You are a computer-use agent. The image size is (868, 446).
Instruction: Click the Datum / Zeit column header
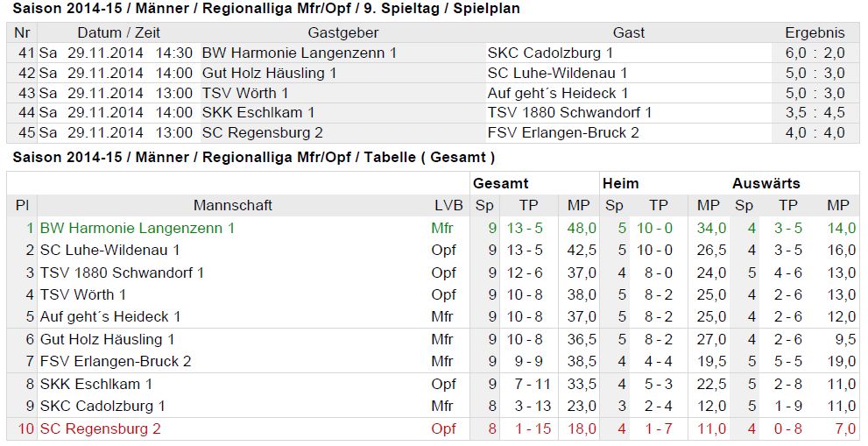pos(118,32)
